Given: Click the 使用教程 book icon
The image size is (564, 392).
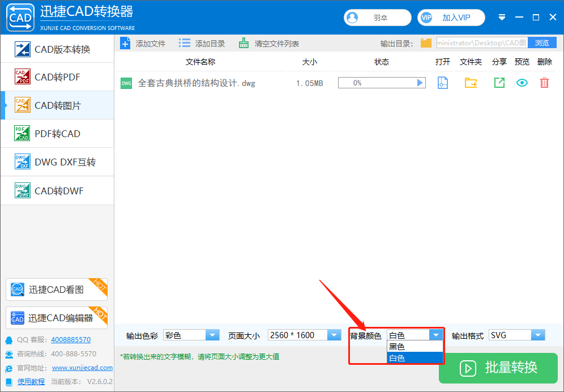Looking at the screenshot, I should pyautogui.click(x=10, y=382).
